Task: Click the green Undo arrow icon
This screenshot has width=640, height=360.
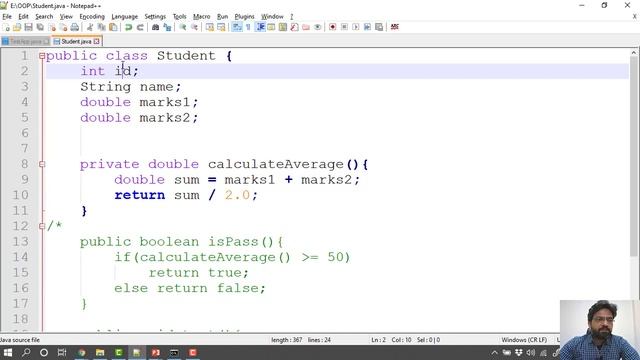Action: pyautogui.click(x=129, y=27)
